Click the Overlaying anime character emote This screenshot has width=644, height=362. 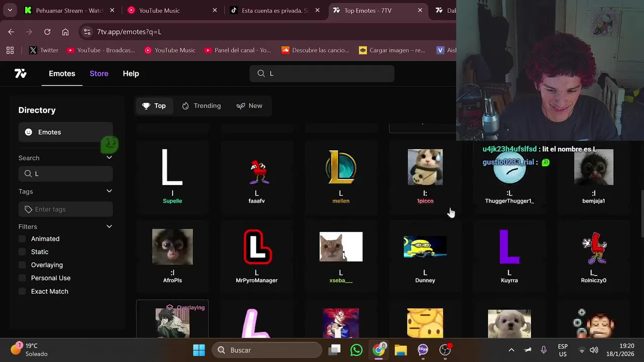pos(172,319)
